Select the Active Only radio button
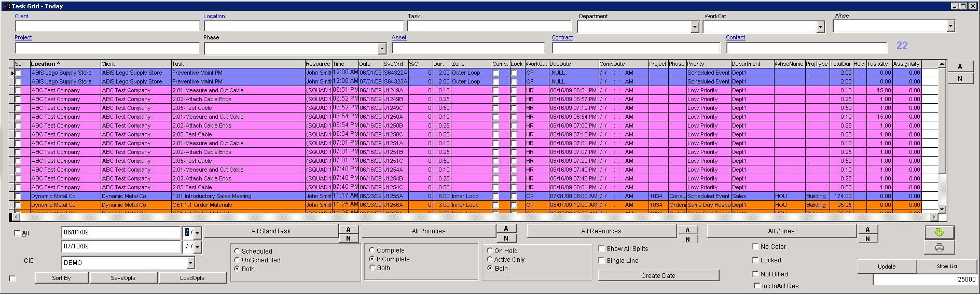 pyautogui.click(x=490, y=260)
